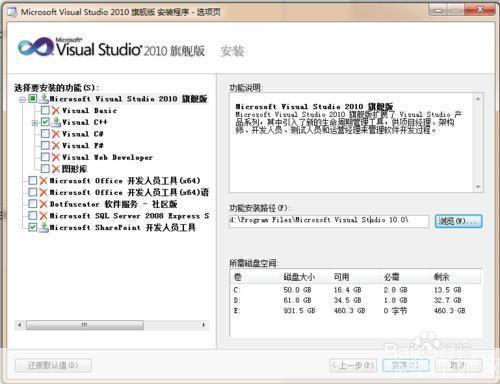The height and width of the screenshot is (384, 500).
Task: Click the 0 字节 required value
Action: pyautogui.click(x=395, y=311)
